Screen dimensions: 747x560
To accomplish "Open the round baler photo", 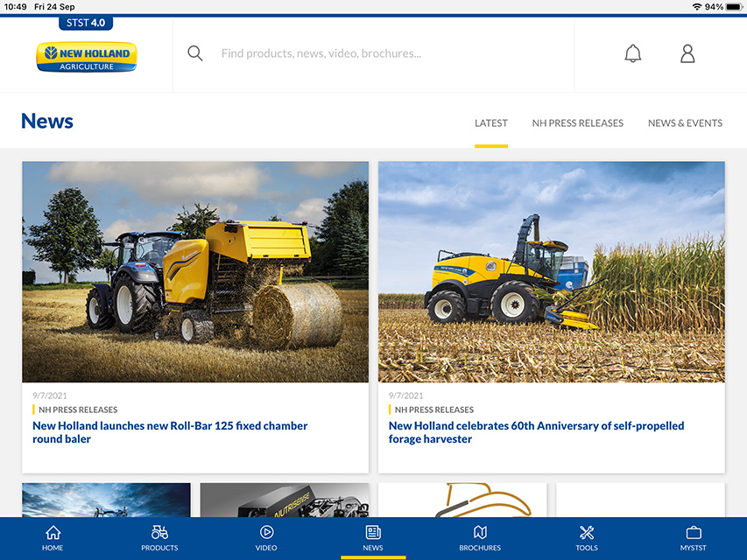I will [195, 272].
